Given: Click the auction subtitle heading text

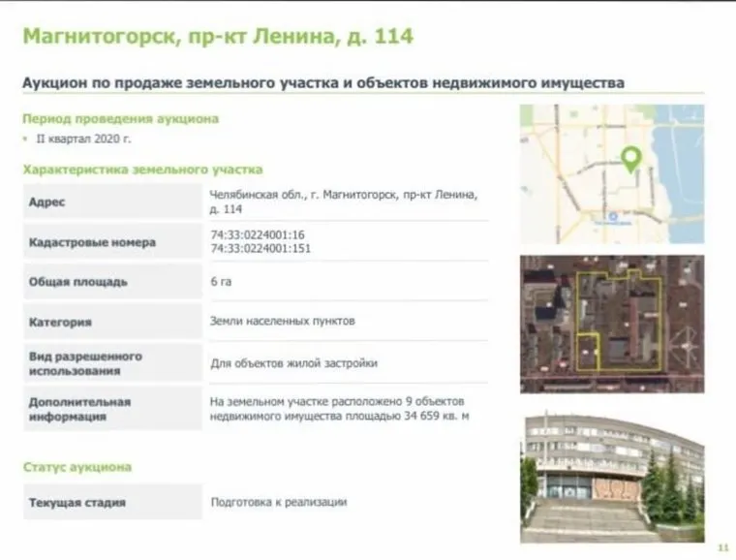Looking at the screenshot, I should (x=322, y=83).
